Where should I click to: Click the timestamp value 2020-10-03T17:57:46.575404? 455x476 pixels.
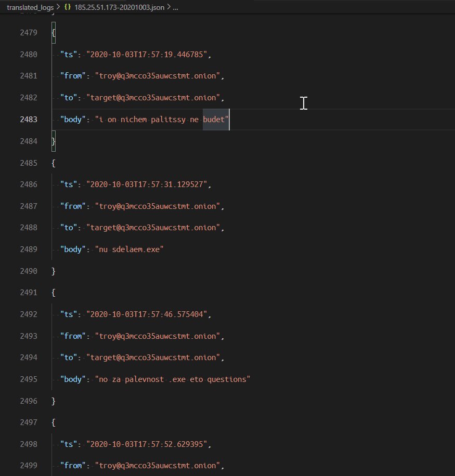point(147,314)
